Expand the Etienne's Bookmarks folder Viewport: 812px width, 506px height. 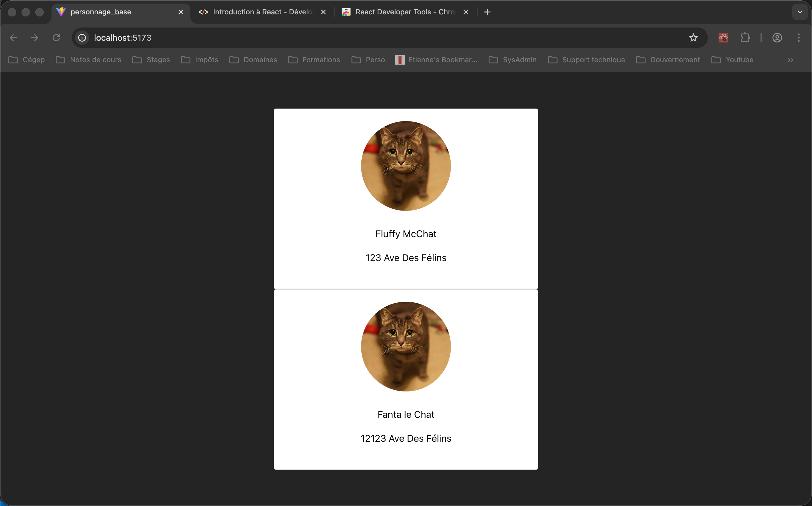[x=435, y=60]
